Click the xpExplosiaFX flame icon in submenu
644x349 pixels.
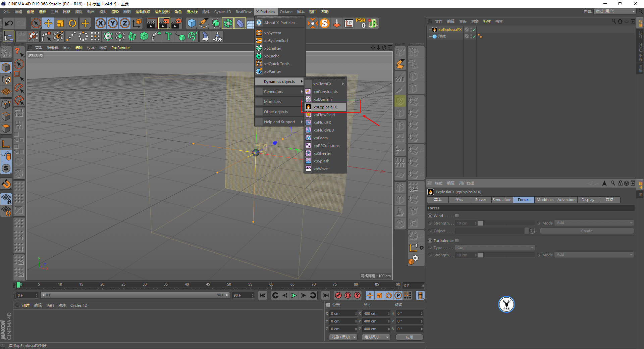(x=308, y=107)
